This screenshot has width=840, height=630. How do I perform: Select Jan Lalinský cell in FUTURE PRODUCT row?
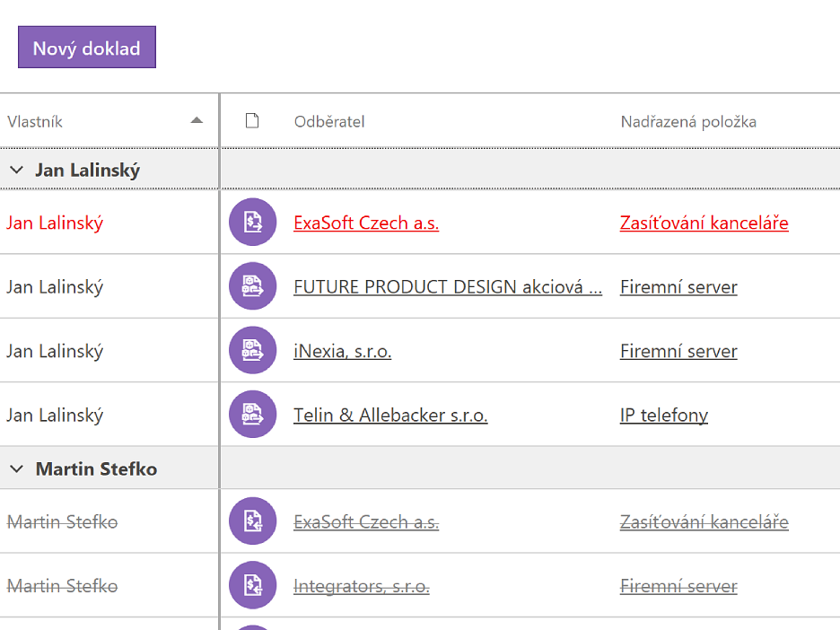55,286
